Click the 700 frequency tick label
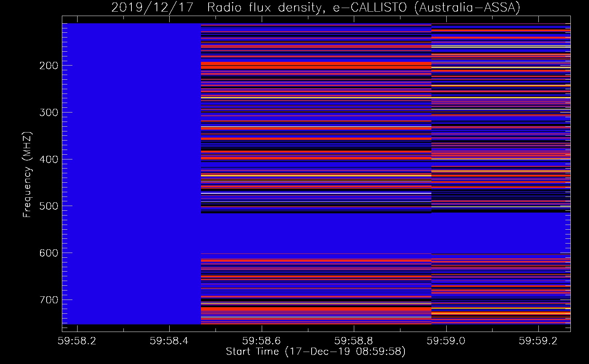 [49, 300]
